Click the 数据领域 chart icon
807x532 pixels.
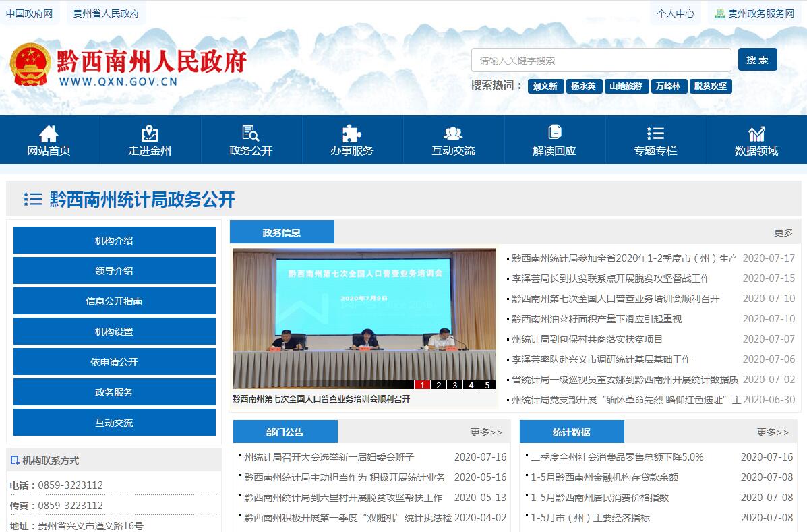pos(756,133)
